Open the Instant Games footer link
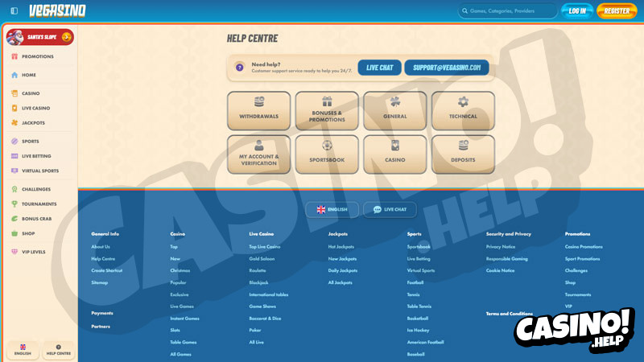The height and width of the screenshot is (362, 644). tap(185, 319)
